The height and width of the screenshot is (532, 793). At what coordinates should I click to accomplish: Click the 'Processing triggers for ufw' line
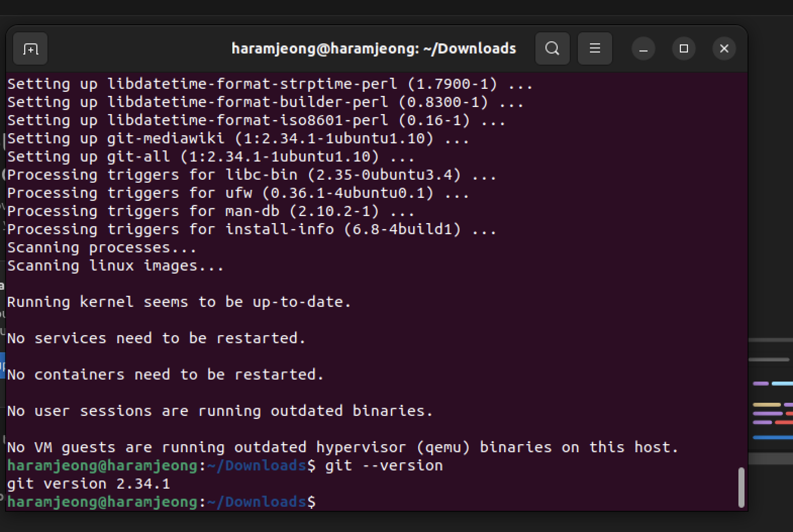(238, 193)
